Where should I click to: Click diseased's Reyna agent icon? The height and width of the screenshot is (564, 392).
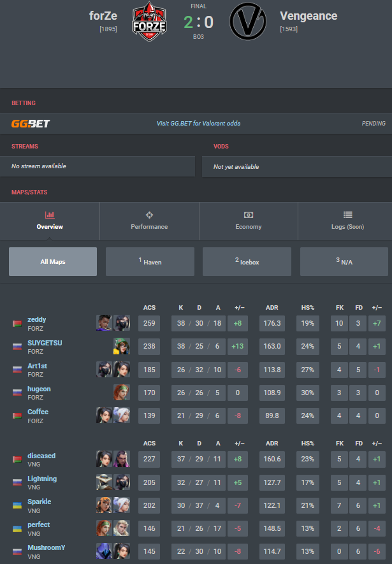point(122,459)
